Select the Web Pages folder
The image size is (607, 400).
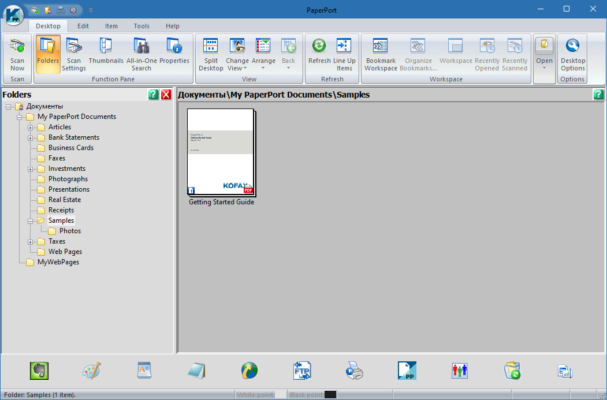(x=65, y=252)
